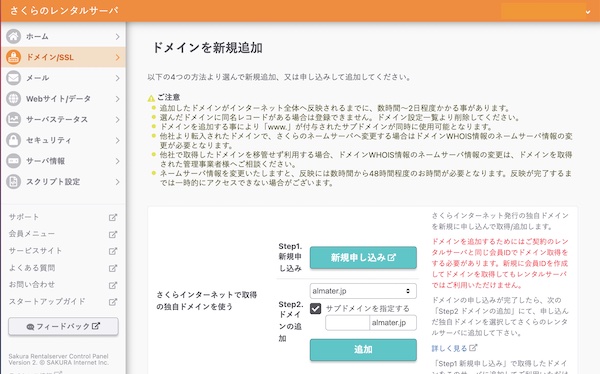
Task: Click the メール envelope icon
Action: pyautogui.click(x=13, y=78)
